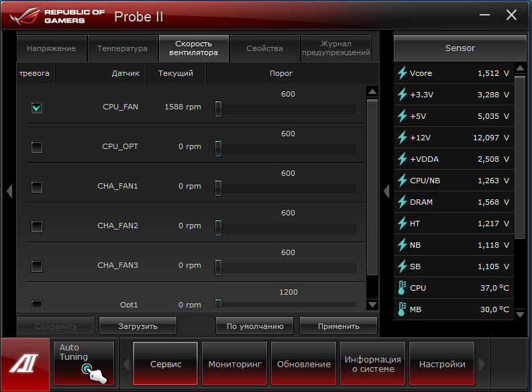Click the 1588 rpm CPU_FAN reading

pyautogui.click(x=182, y=107)
